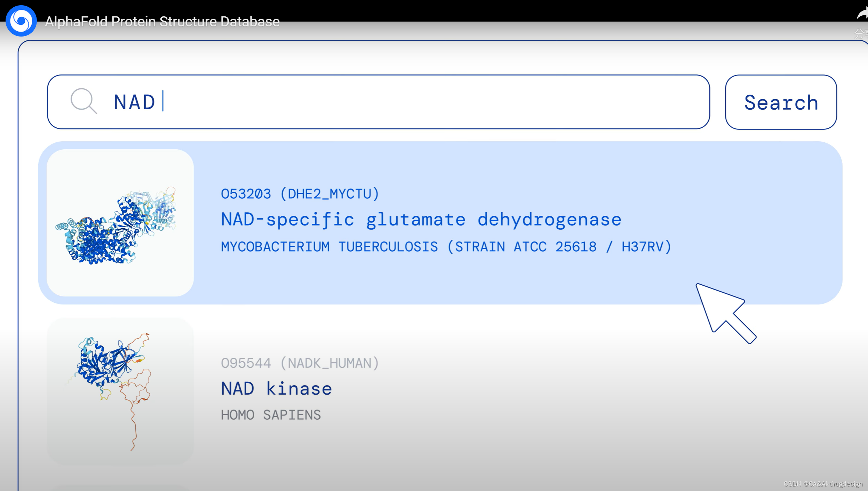Click the NADK_HUMAN 3D structure image

119,388
